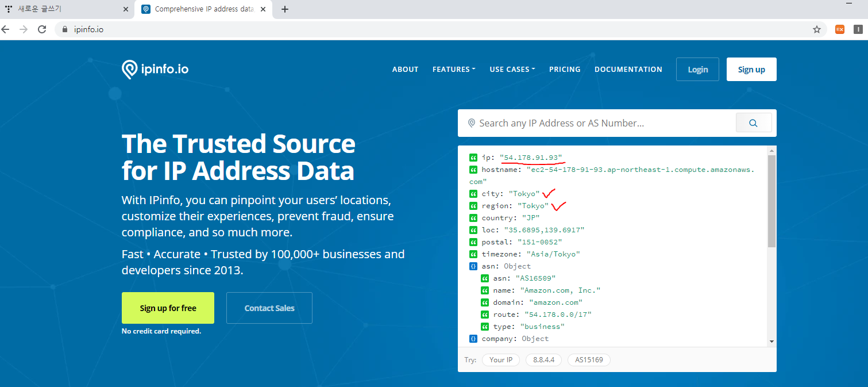Click the ipinfo.io logo
Viewport: 868px width, 387px height.
(155, 70)
